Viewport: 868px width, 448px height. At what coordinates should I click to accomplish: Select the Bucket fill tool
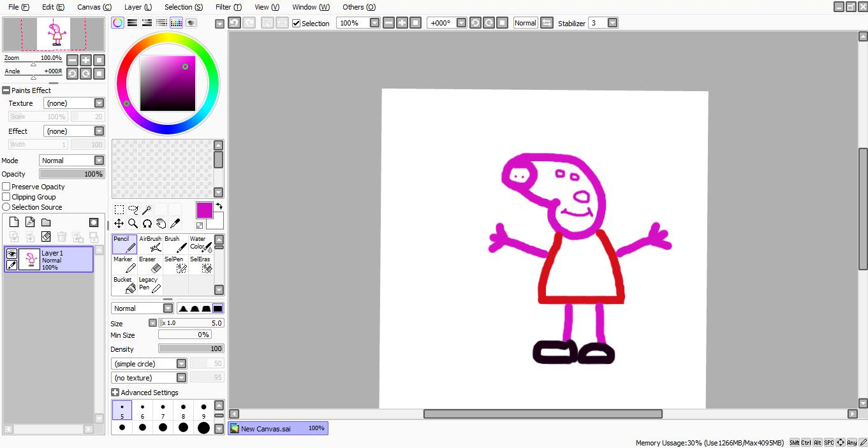coord(124,284)
